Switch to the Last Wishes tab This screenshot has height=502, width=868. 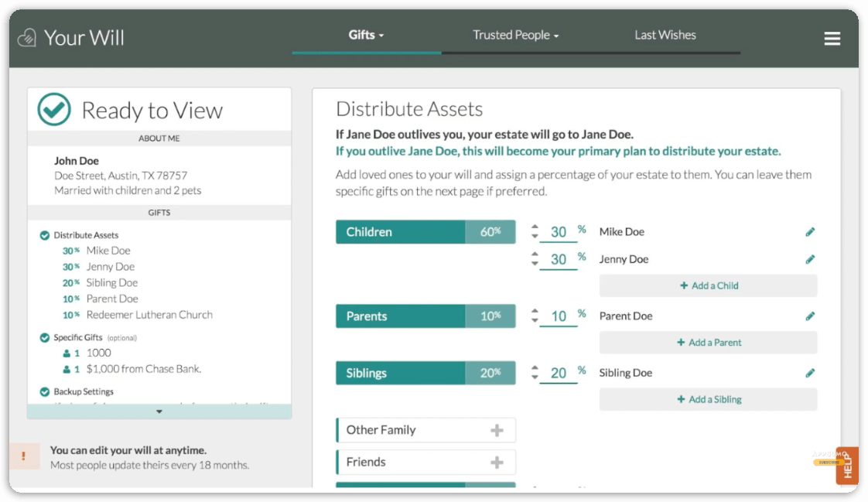tap(665, 35)
